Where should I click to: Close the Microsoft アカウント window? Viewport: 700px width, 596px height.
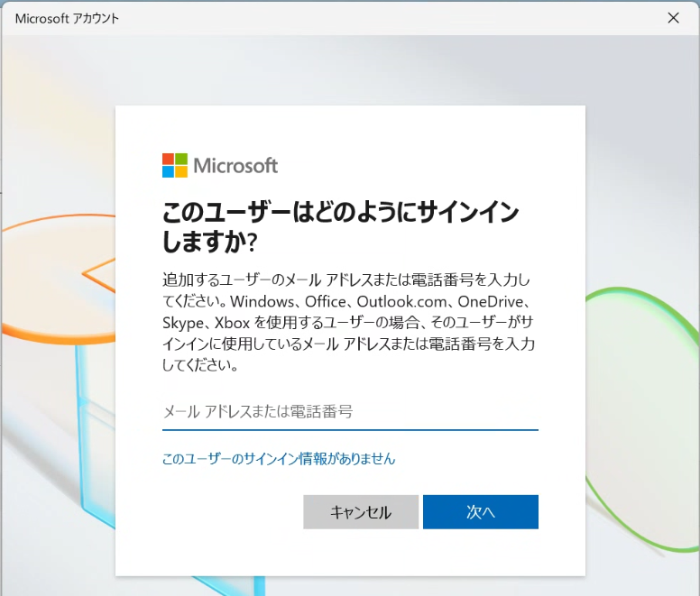click(673, 18)
